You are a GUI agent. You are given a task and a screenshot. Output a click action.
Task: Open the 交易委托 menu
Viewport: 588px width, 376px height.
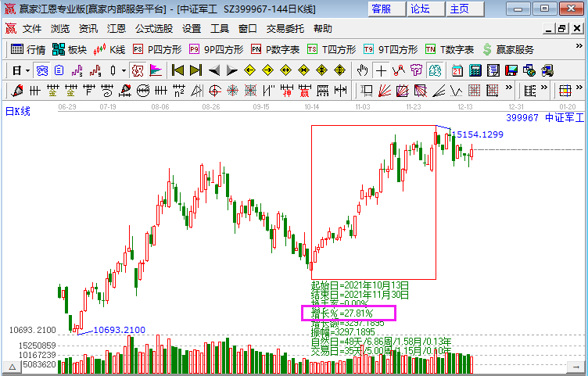coord(285,29)
